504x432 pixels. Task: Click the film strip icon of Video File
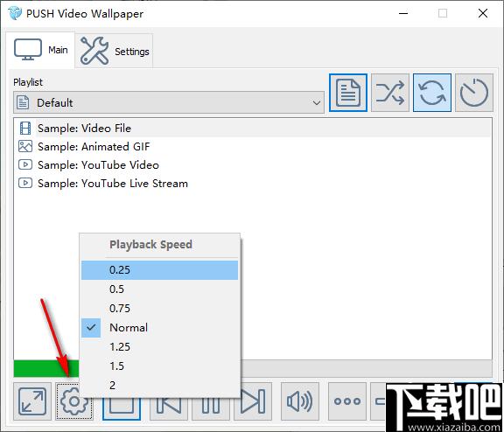click(x=25, y=129)
